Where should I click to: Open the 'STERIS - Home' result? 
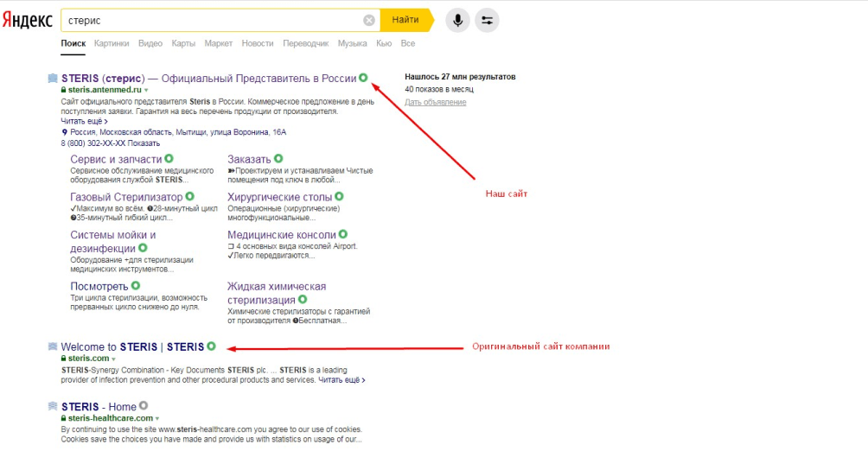pyautogui.click(x=99, y=406)
